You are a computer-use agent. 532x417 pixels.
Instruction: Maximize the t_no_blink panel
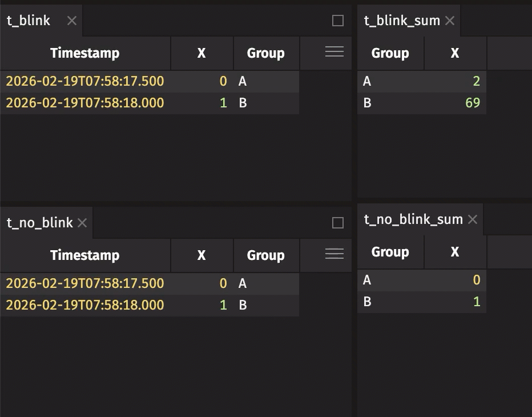(x=338, y=223)
